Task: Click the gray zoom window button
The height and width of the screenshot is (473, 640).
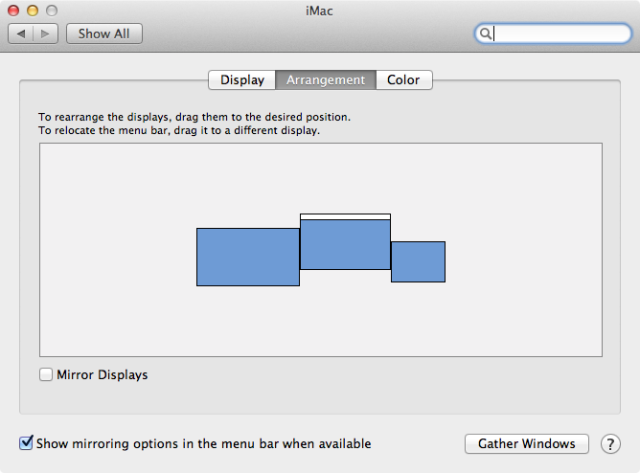Action: [52, 10]
